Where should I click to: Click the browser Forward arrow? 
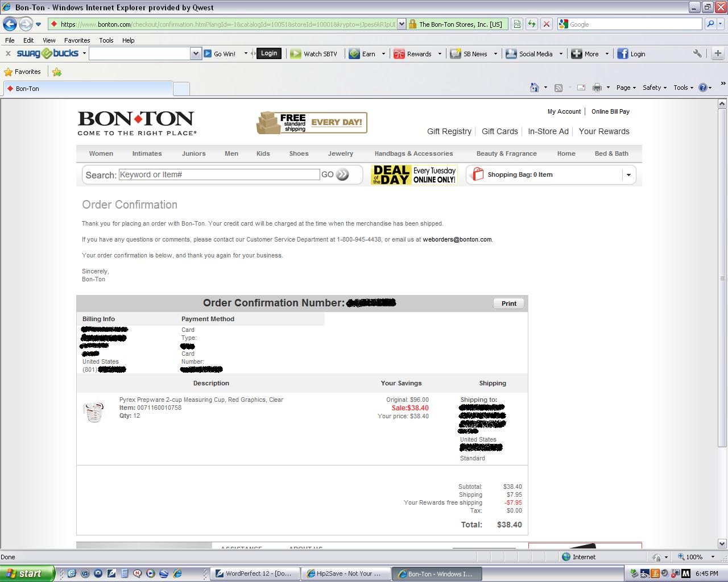(26, 24)
